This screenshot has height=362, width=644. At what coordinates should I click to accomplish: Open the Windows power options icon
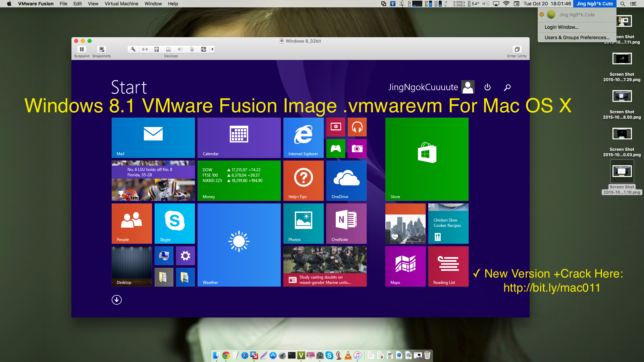[x=487, y=87]
